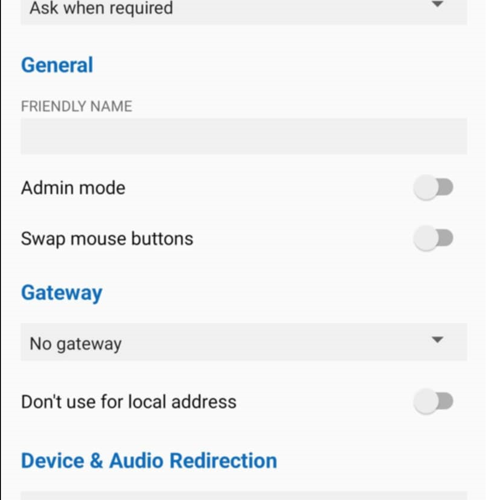Click the arrow icon in the gateway dropdown

click(437, 340)
